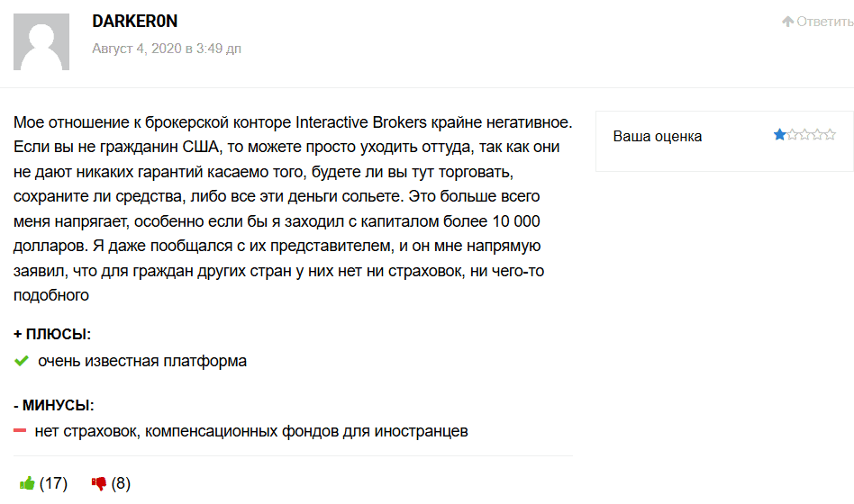
Task: Click the - МИНУСЫ heading
Action: tap(54, 405)
